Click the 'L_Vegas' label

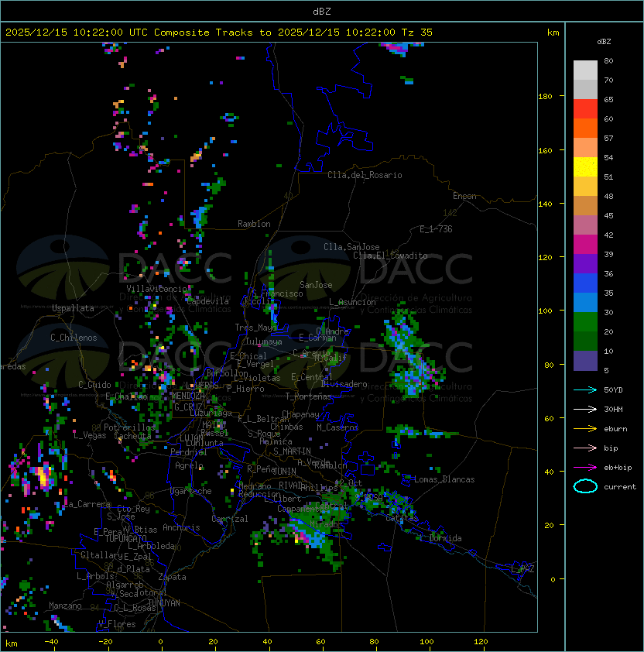pyautogui.click(x=90, y=435)
